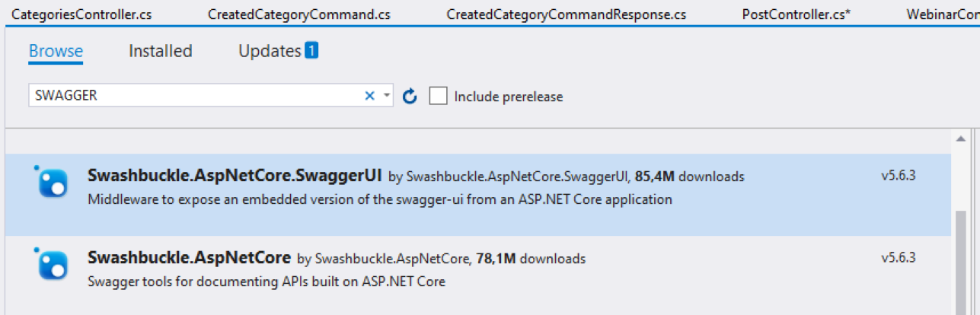Select the Browse tab
The image size is (980, 315).
tap(56, 51)
